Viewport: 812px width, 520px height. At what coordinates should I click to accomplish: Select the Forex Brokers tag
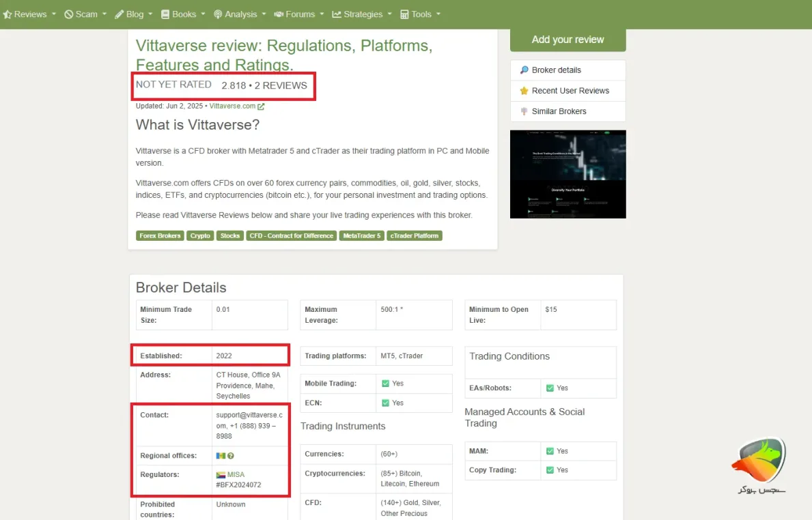click(x=160, y=236)
